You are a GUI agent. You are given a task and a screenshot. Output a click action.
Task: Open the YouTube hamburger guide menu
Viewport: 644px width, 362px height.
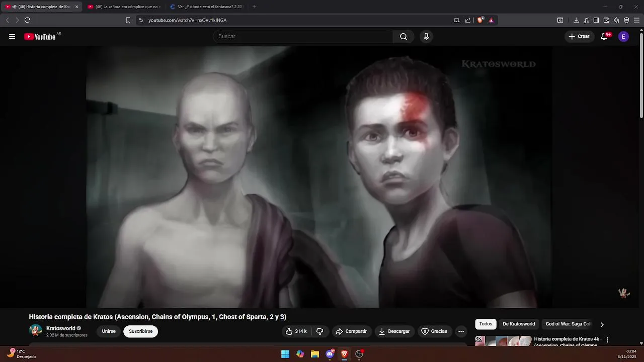(12, 37)
